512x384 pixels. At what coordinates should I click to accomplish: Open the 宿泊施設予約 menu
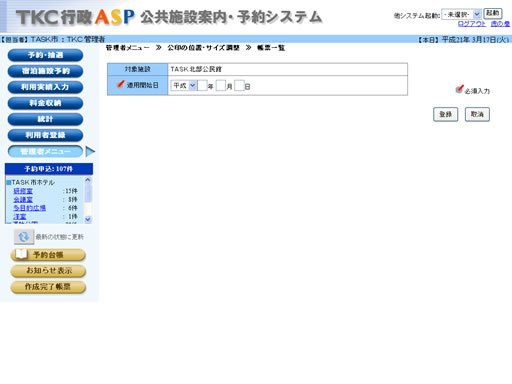[45, 71]
